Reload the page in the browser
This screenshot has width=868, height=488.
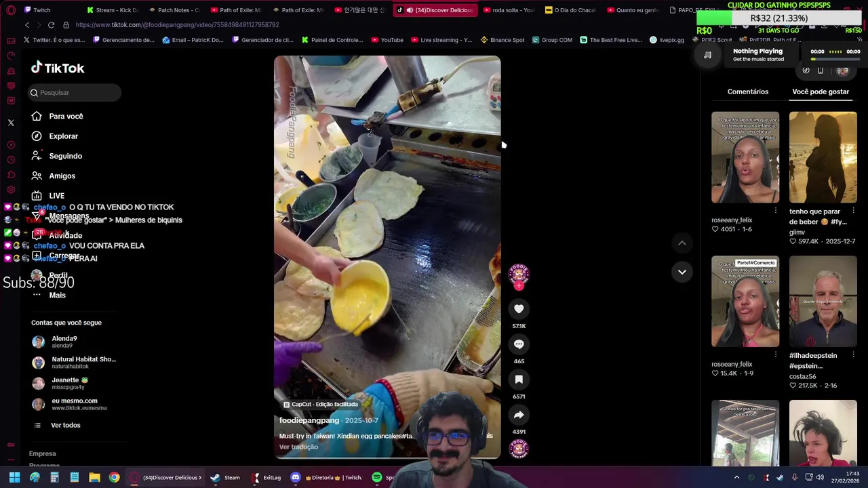[51, 25]
